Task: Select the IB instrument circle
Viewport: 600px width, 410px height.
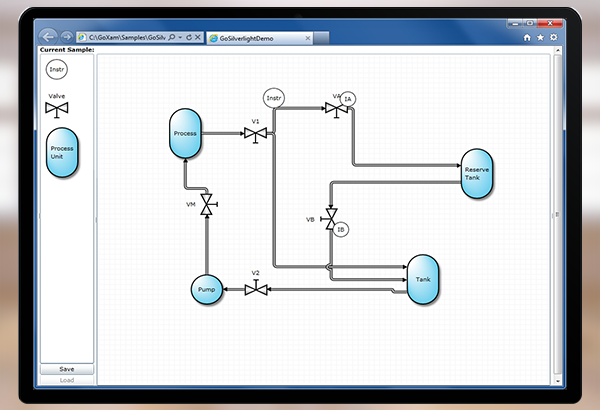Action: [x=341, y=229]
